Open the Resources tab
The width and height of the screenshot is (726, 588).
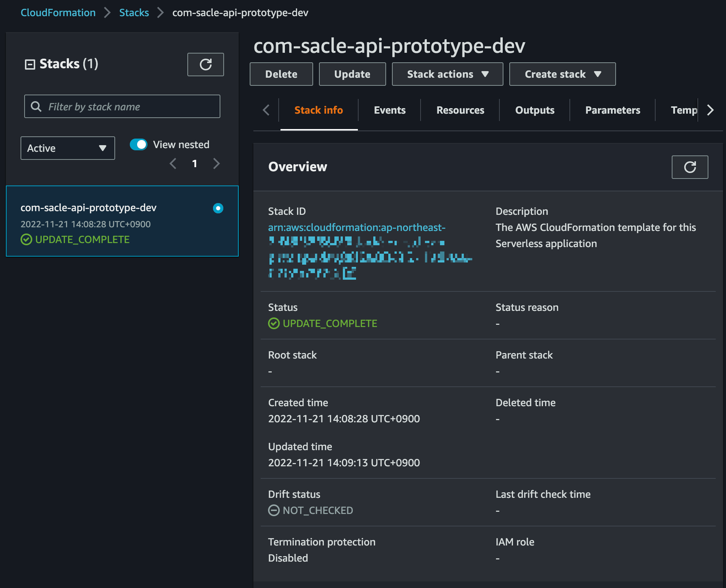tap(460, 110)
